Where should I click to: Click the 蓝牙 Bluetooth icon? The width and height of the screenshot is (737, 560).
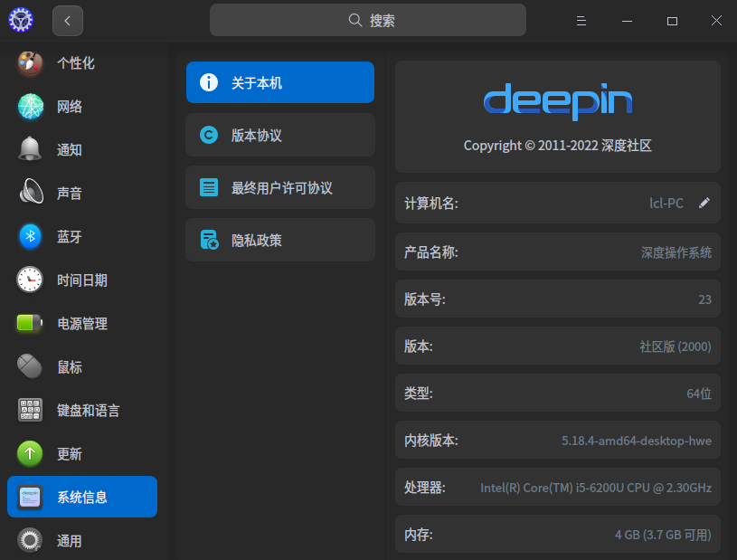[30, 236]
